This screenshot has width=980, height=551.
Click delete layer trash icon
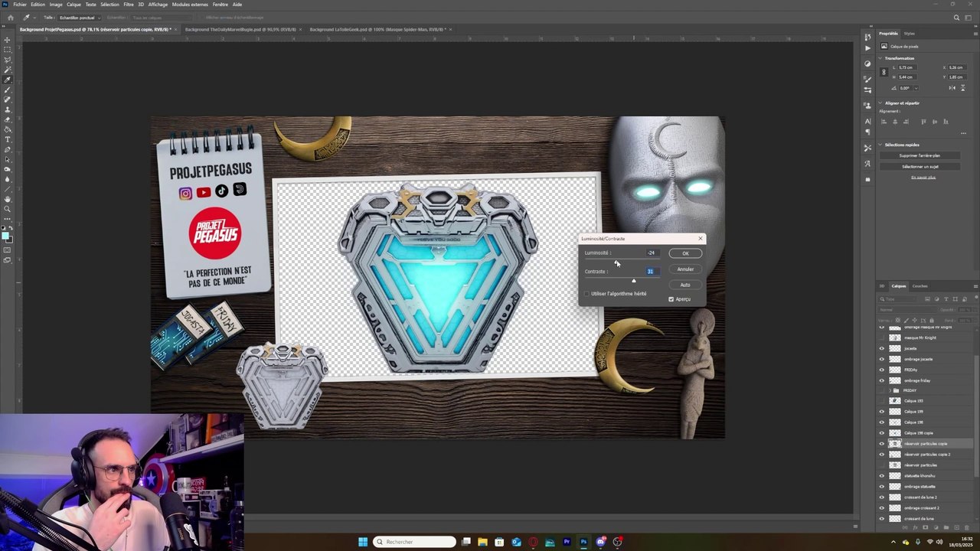(x=967, y=527)
